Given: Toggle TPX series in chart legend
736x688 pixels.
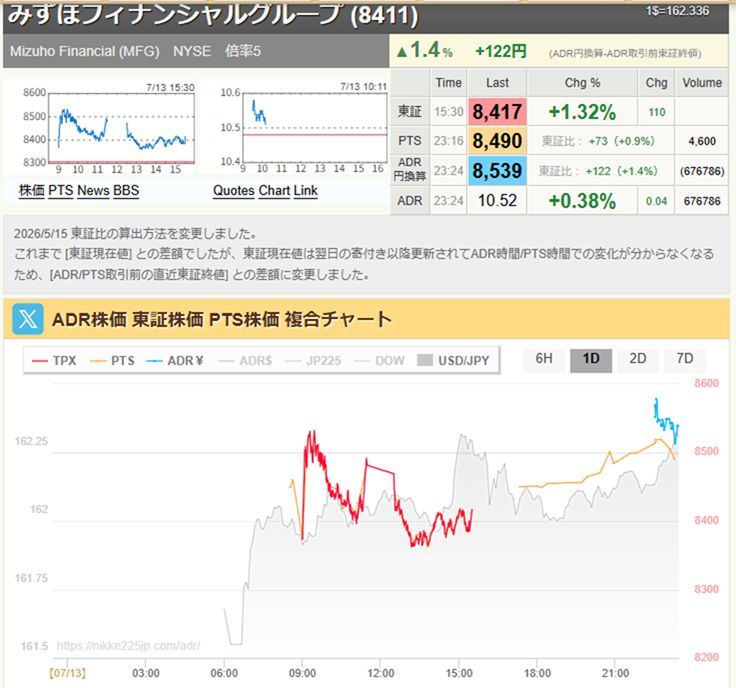Looking at the screenshot, I should 54,361.
